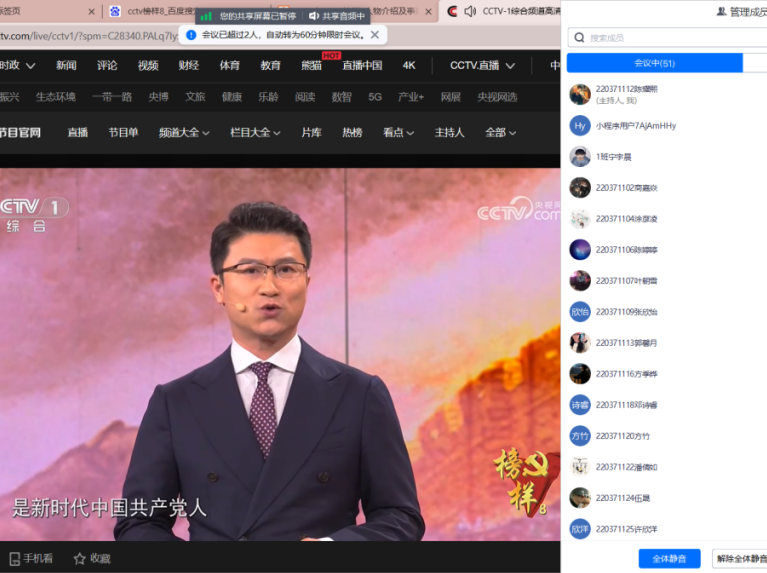Click the 手机看 phone icon below the video
Screen dimensions: 767x573
(14, 558)
